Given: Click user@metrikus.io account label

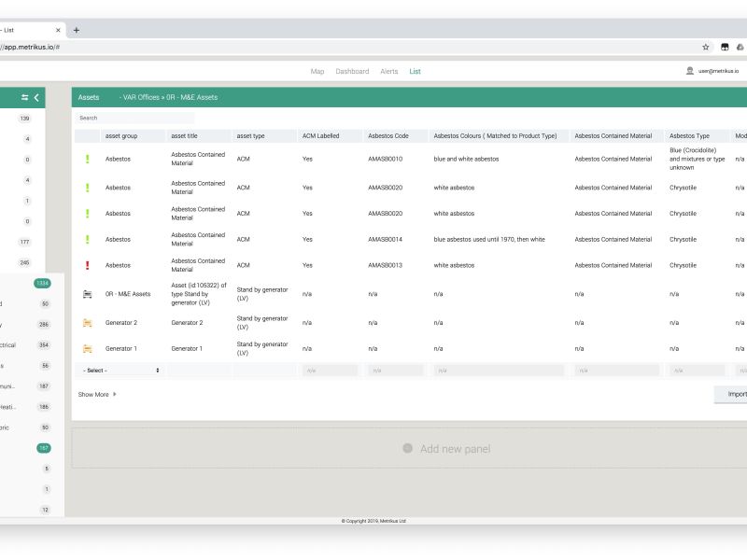Looking at the screenshot, I should tap(718, 71).
